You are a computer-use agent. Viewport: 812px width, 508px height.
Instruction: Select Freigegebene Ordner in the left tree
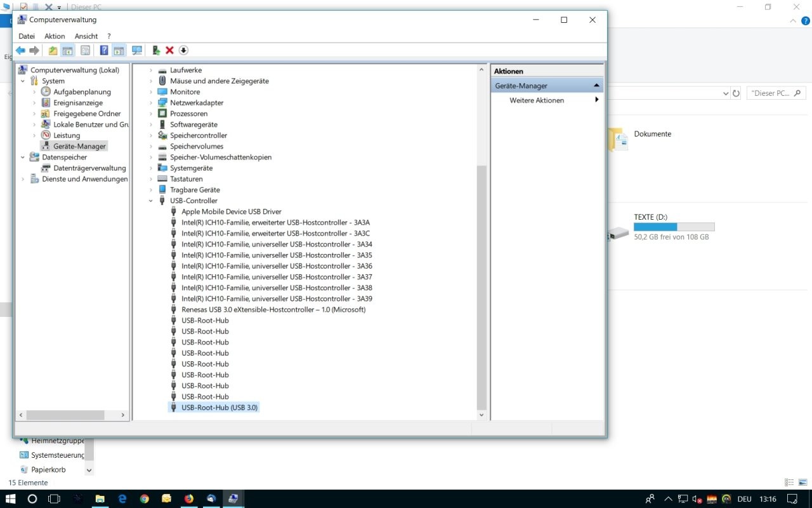click(x=87, y=114)
